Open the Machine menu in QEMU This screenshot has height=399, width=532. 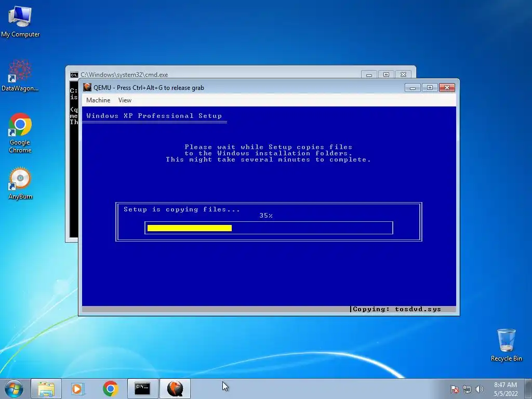pos(98,100)
